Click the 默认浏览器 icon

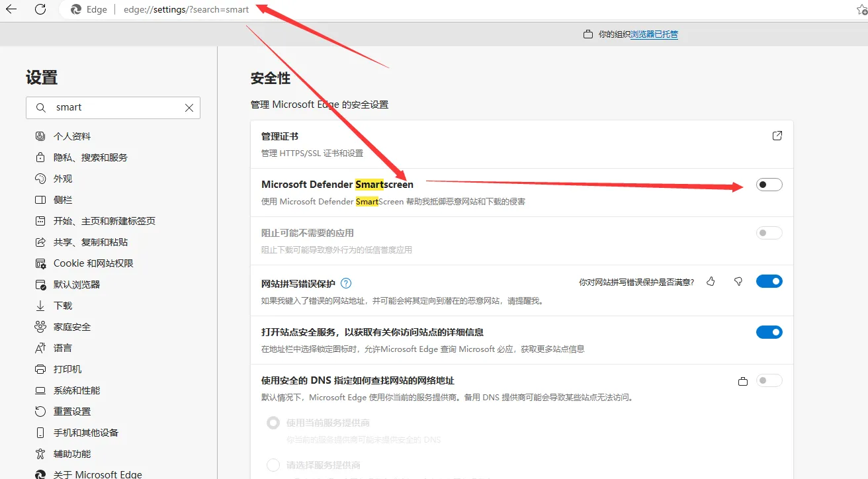(x=40, y=284)
